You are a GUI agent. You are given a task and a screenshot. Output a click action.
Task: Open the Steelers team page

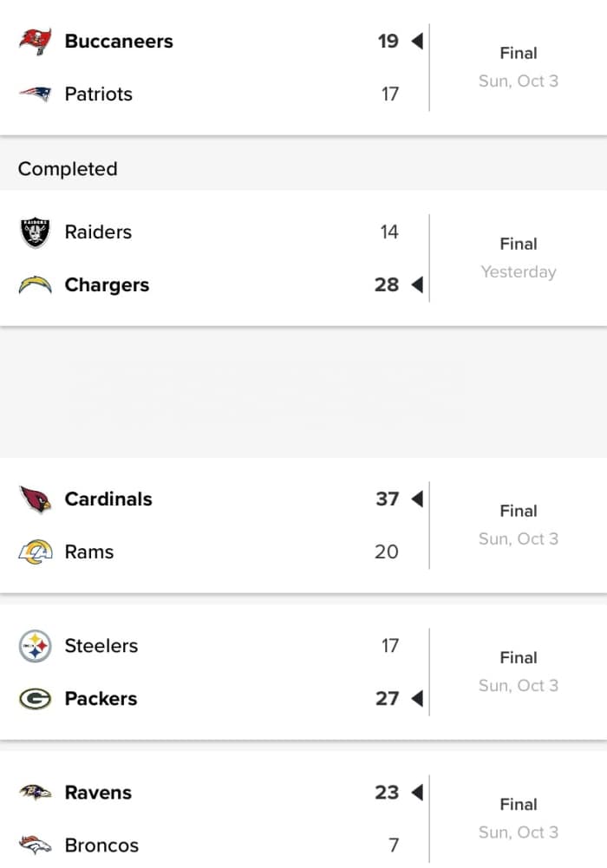pyautogui.click(x=101, y=645)
